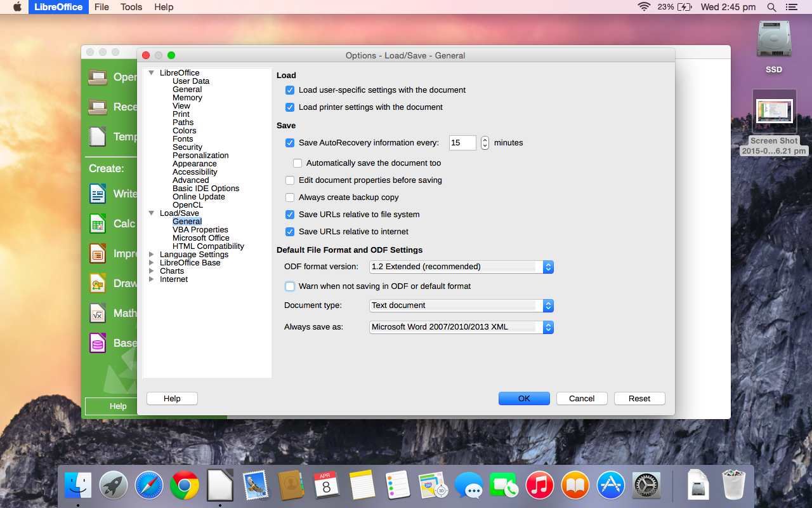Open Notes from the dock
The image size is (812, 508).
(362, 486)
